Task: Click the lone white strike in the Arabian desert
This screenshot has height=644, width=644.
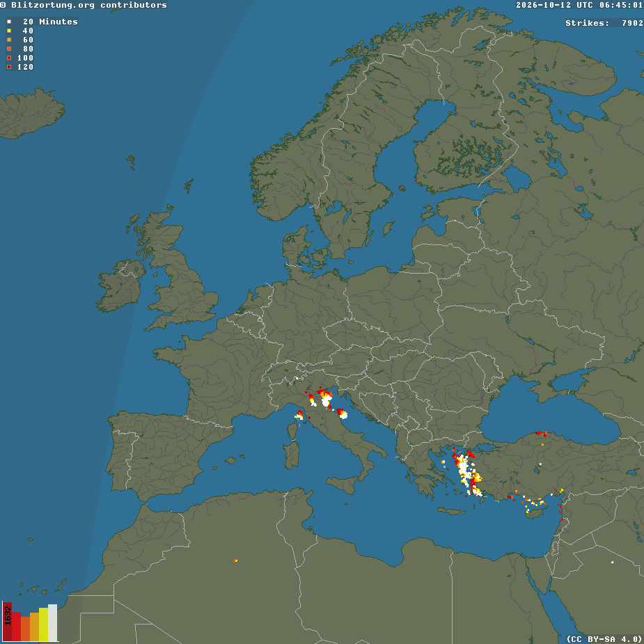Action: pos(612,563)
